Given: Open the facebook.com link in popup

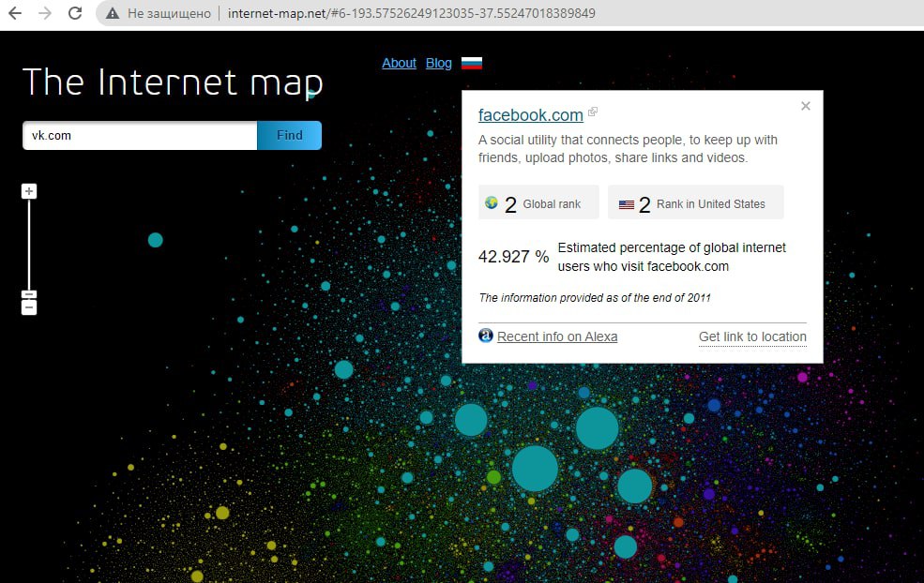Looking at the screenshot, I should [x=530, y=115].
